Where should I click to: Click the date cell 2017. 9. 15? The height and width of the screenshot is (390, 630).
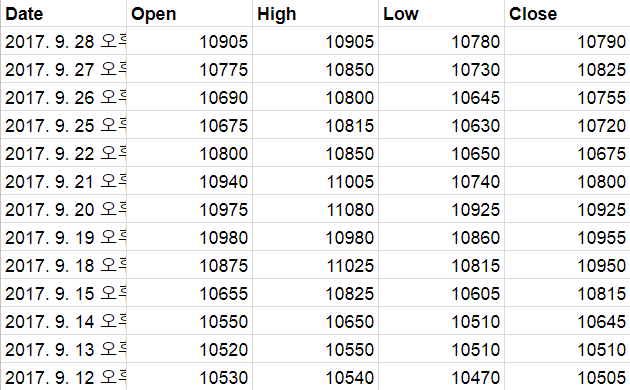pos(63,293)
